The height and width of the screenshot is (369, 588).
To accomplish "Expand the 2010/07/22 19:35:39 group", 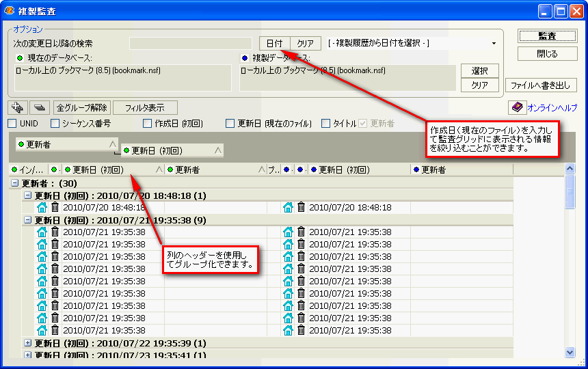I will click(28, 343).
